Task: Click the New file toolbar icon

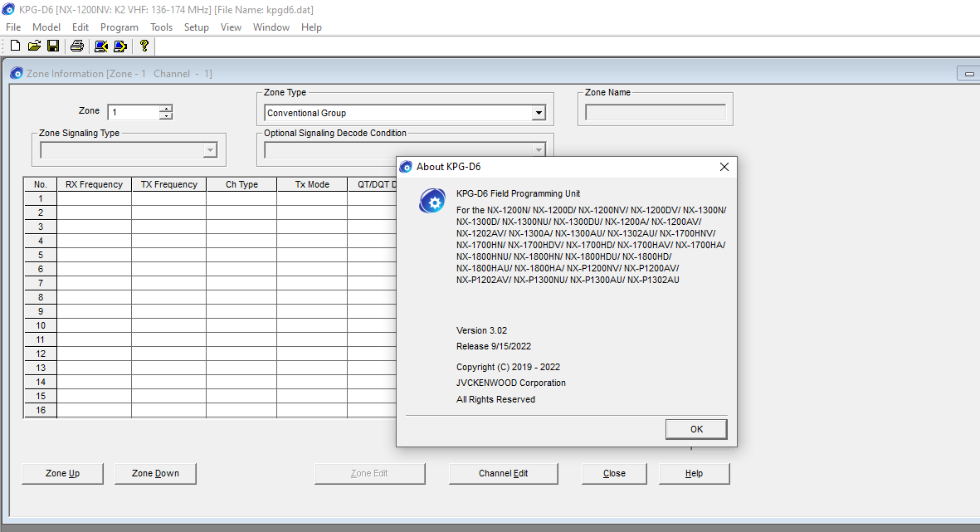Action: coord(16,46)
